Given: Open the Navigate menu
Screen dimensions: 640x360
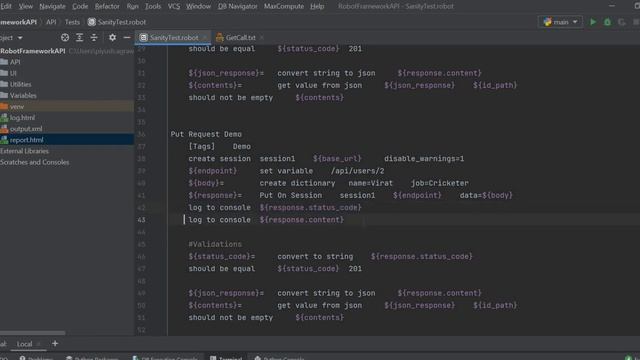Looking at the screenshot, I should [52, 6].
